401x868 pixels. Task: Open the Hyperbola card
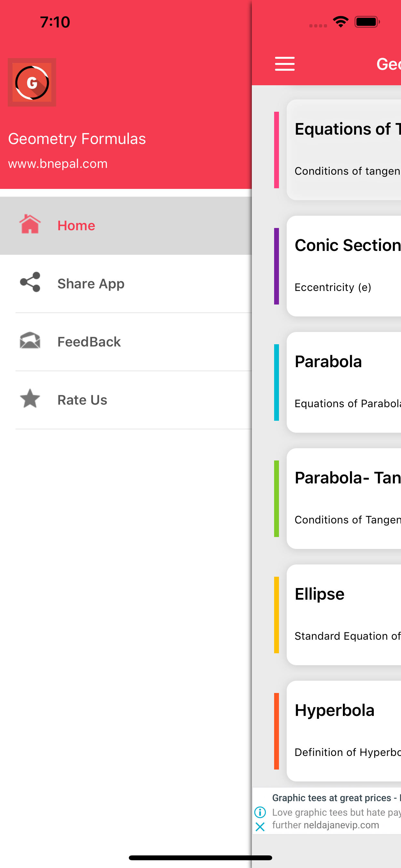point(344,731)
